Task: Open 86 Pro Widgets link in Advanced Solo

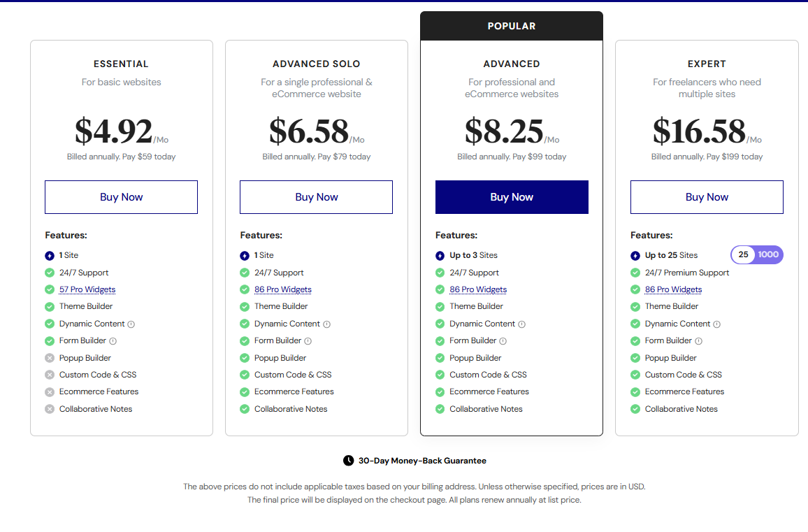Action: [x=283, y=289]
